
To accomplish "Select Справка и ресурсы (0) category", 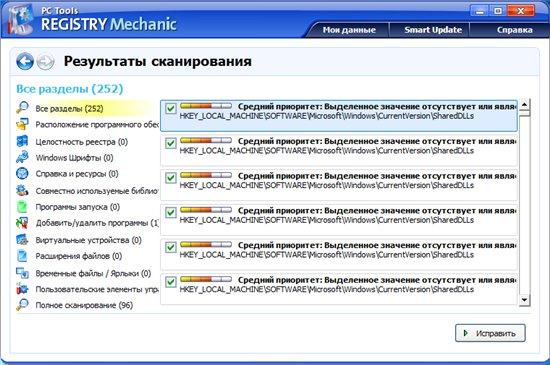I will point(77,174).
